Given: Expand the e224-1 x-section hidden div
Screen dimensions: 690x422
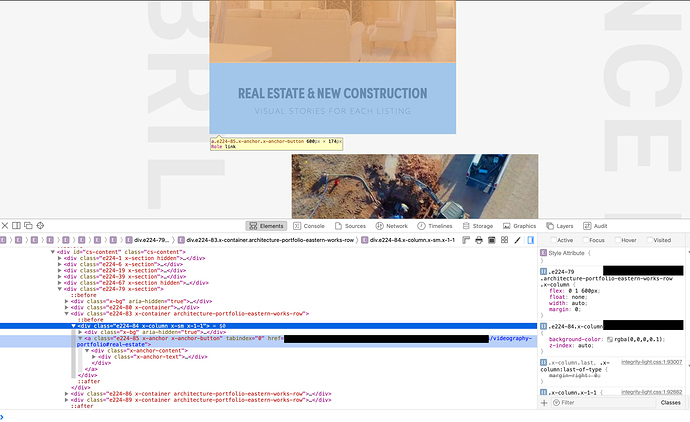Looking at the screenshot, I should (60, 258).
